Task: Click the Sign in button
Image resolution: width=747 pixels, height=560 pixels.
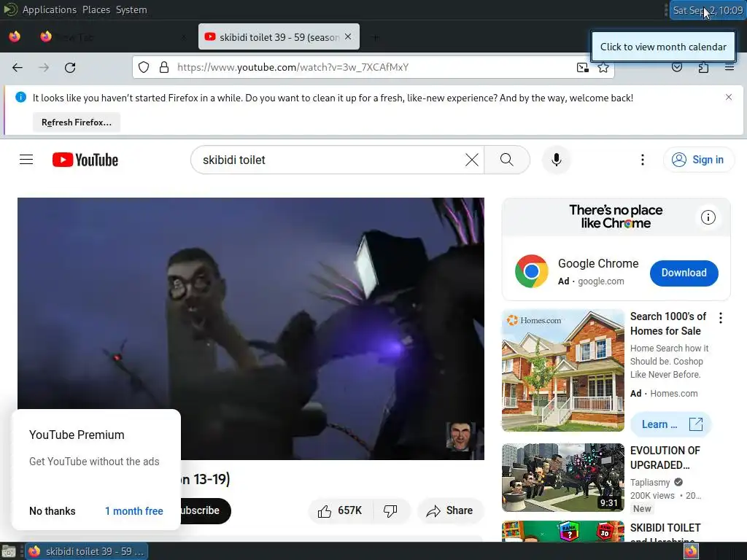Action: (x=698, y=160)
